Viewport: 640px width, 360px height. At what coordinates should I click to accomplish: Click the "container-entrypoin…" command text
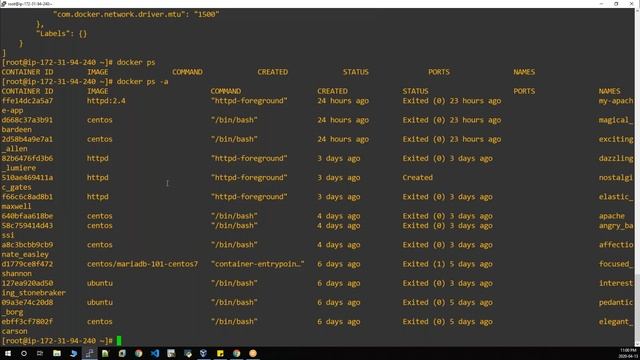(x=258, y=264)
